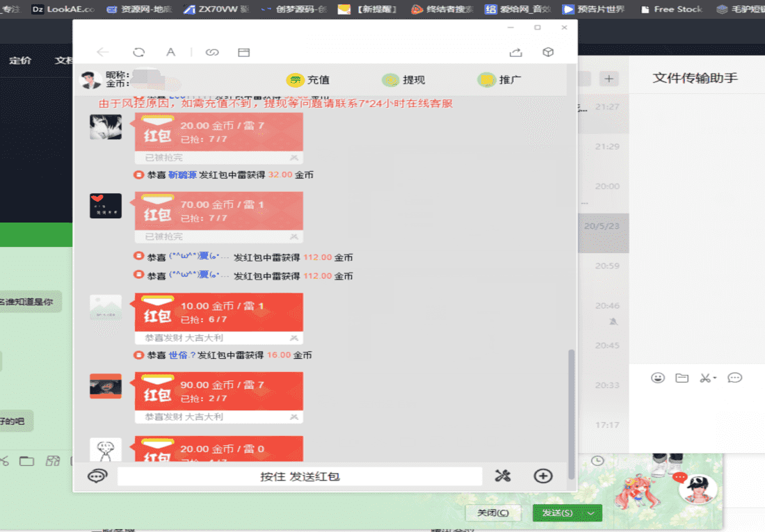
Task: Click the capped cartoon avatar with red chat bubble
Action: (698, 489)
